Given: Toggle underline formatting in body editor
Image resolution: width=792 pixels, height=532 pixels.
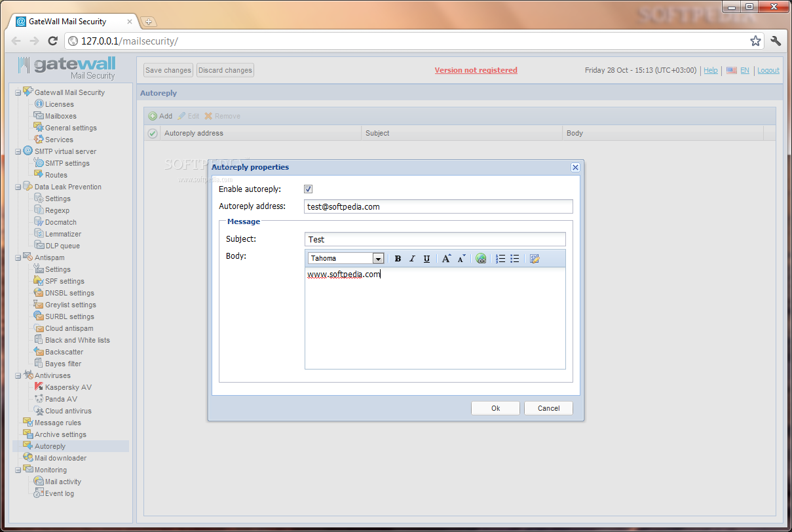Looking at the screenshot, I should click(426, 259).
